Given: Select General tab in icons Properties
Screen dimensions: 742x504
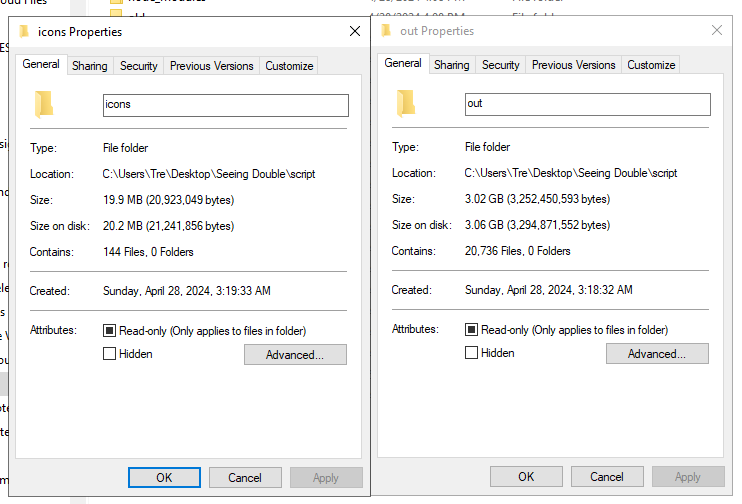Looking at the screenshot, I should 41,64.
